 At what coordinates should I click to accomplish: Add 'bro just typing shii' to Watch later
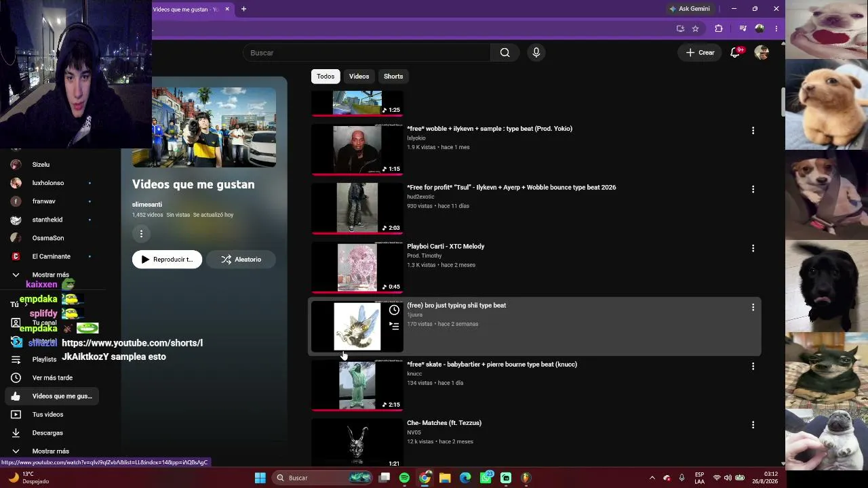point(394,310)
